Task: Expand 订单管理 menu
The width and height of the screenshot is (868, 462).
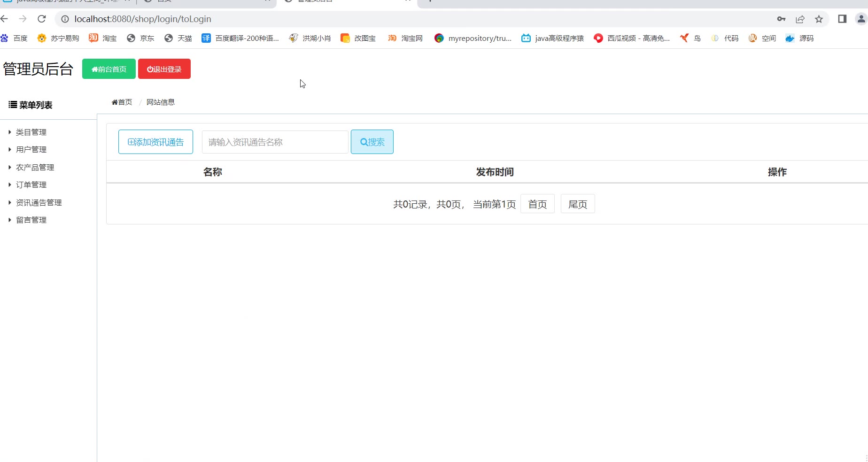Action: pyautogui.click(x=31, y=185)
